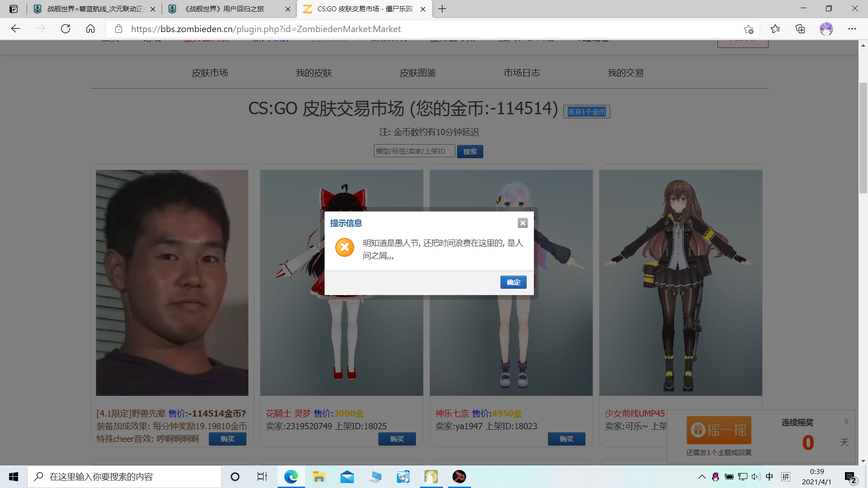Image resolution: width=868 pixels, height=488 pixels.
Task: Open File Explorer from taskbar
Action: point(319,477)
